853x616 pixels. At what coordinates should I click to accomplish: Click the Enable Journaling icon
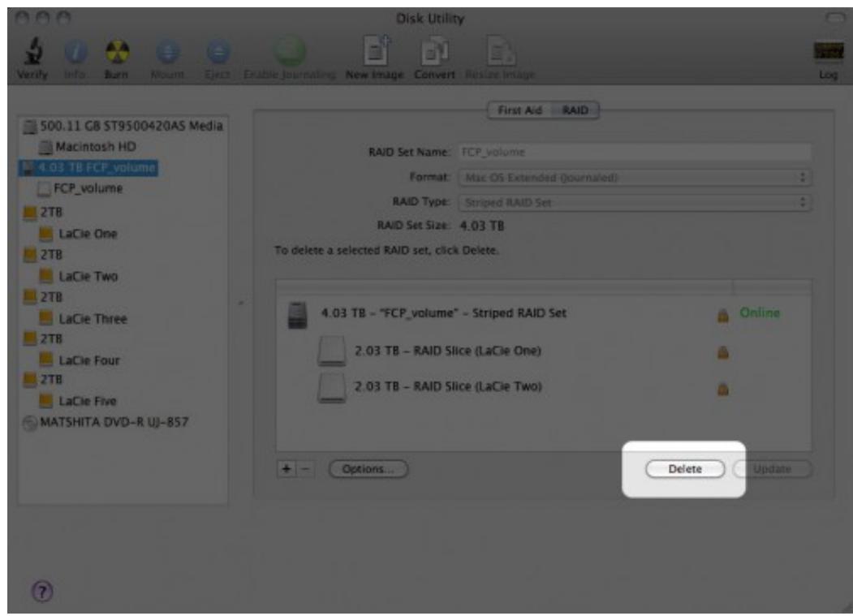click(289, 52)
